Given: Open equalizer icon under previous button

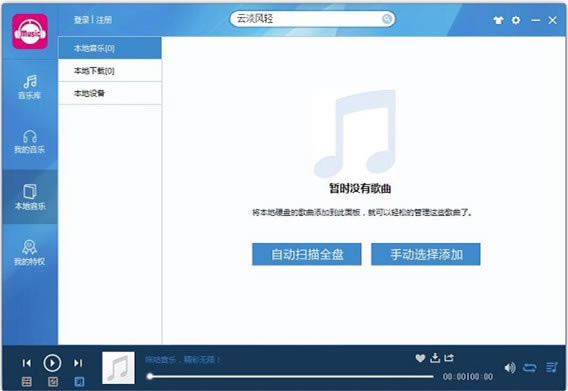Looking at the screenshot, I should 26,381.
